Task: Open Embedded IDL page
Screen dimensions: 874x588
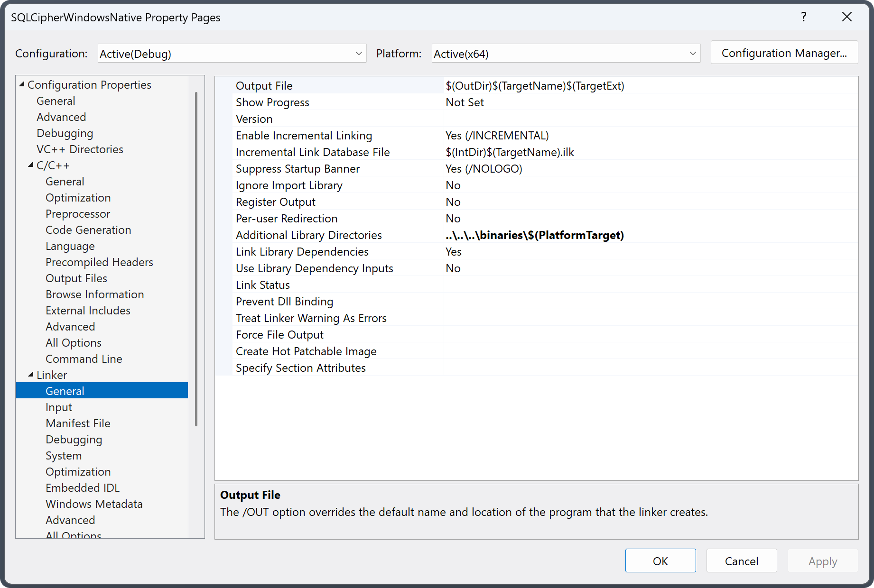Action: 83,488
